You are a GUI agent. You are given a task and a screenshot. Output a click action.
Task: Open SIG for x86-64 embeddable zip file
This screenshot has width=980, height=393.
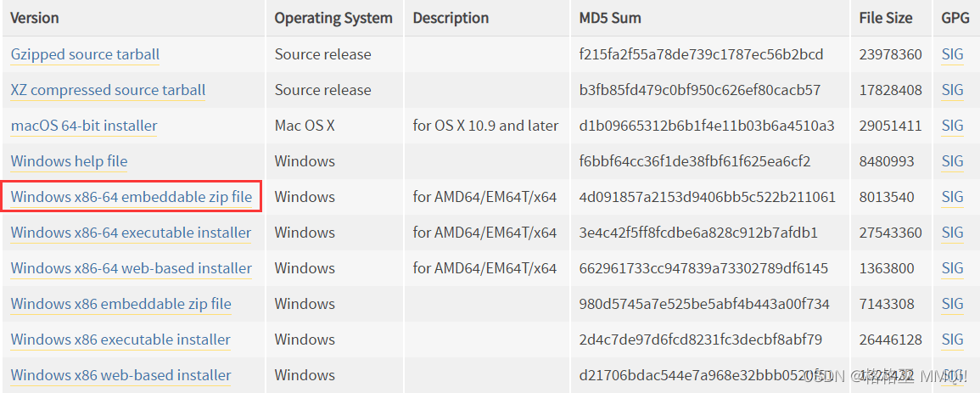[x=952, y=197]
